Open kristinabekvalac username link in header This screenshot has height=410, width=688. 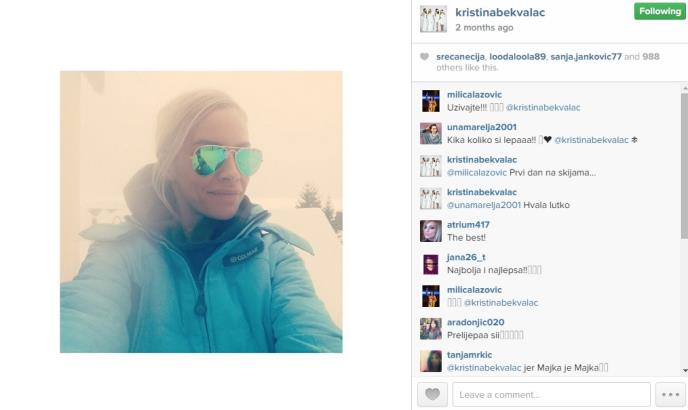(500, 12)
